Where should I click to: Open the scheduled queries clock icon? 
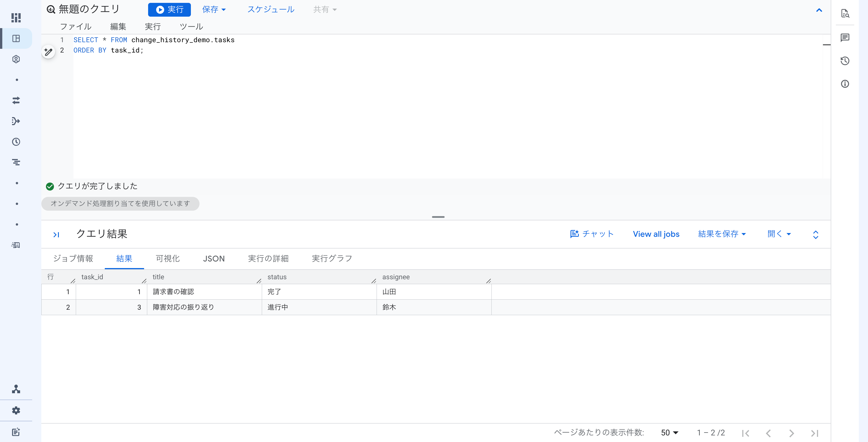pos(16,142)
